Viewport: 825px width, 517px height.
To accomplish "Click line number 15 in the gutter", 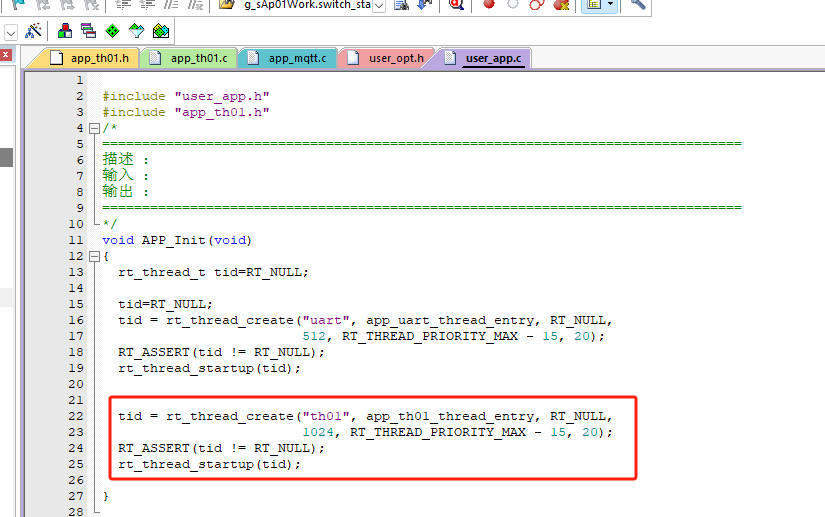I will tap(76, 304).
